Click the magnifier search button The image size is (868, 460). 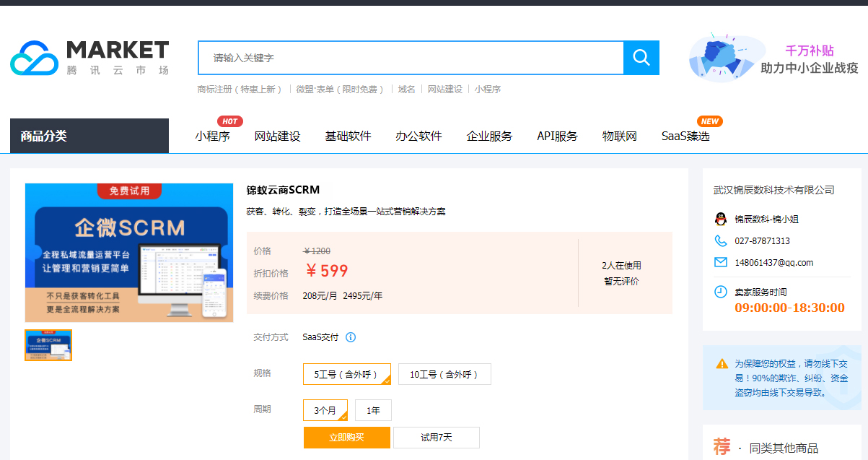[641, 58]
